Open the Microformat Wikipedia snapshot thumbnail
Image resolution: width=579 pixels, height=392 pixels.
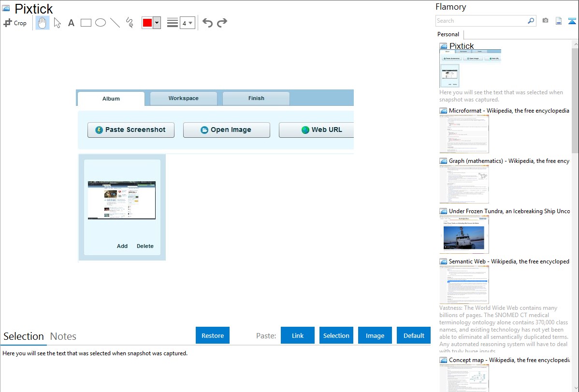click(x=464, y=134)
